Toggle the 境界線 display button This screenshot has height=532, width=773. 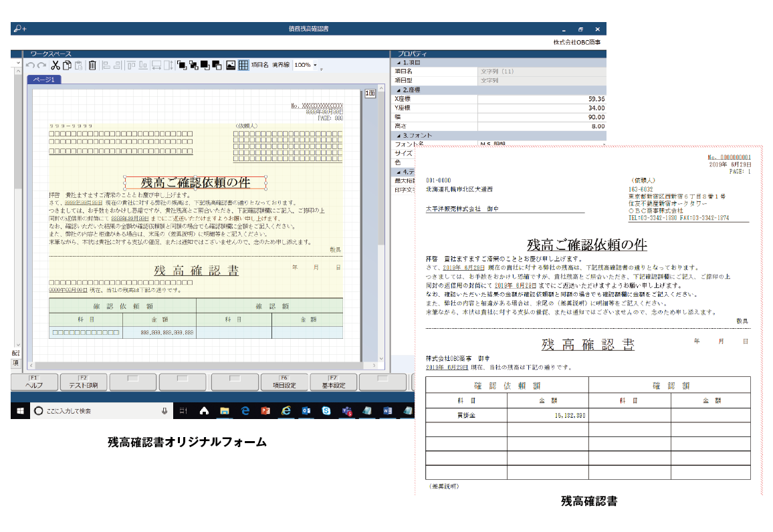pyautogui.click(x=281, y=65)
